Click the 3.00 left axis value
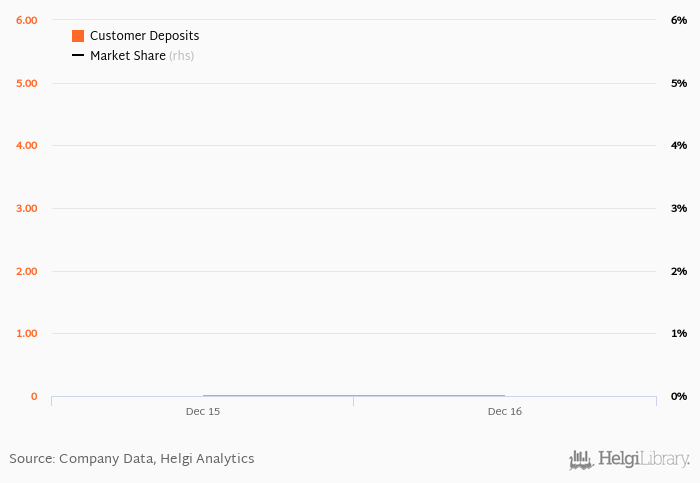 click(x=27, y=208)
